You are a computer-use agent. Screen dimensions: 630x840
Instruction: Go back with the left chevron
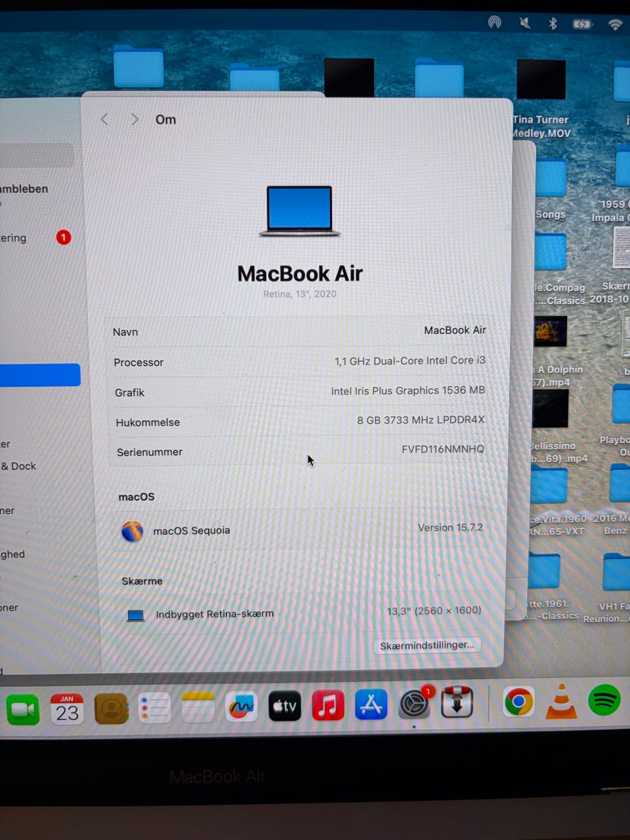point(104,119)
